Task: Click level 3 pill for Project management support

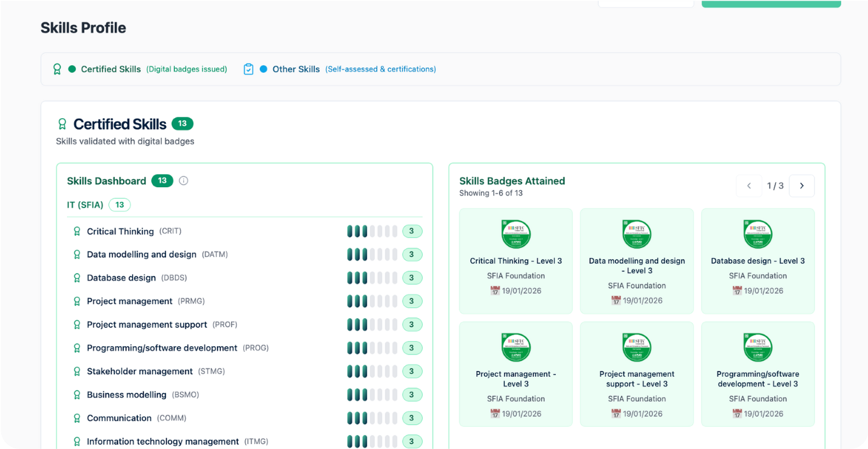Action: [x=412, y=324]
